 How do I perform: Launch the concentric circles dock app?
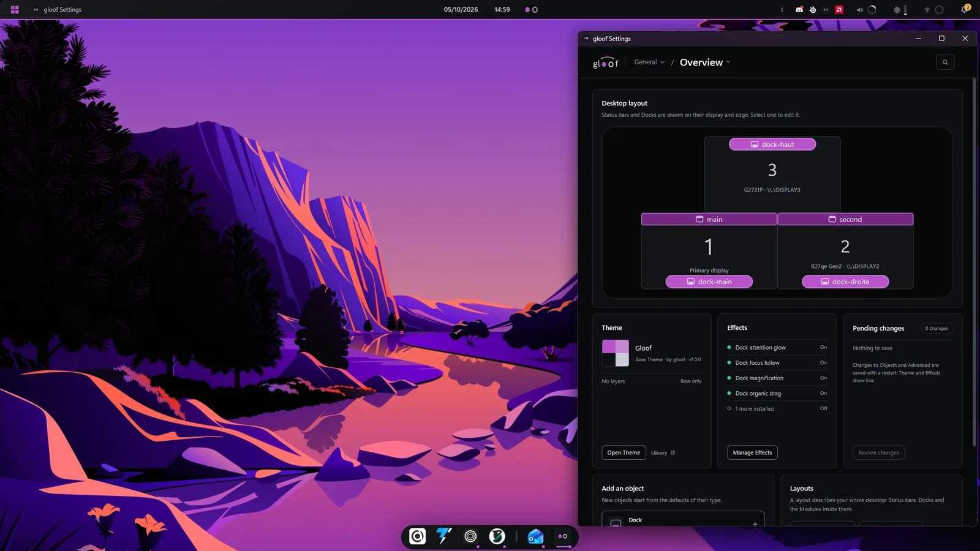point(470,537)
